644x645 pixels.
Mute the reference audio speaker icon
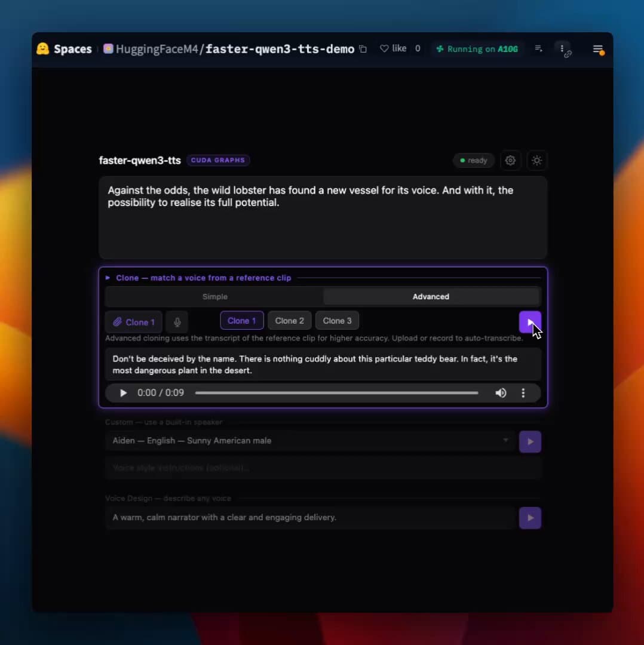tap(501, 393)
